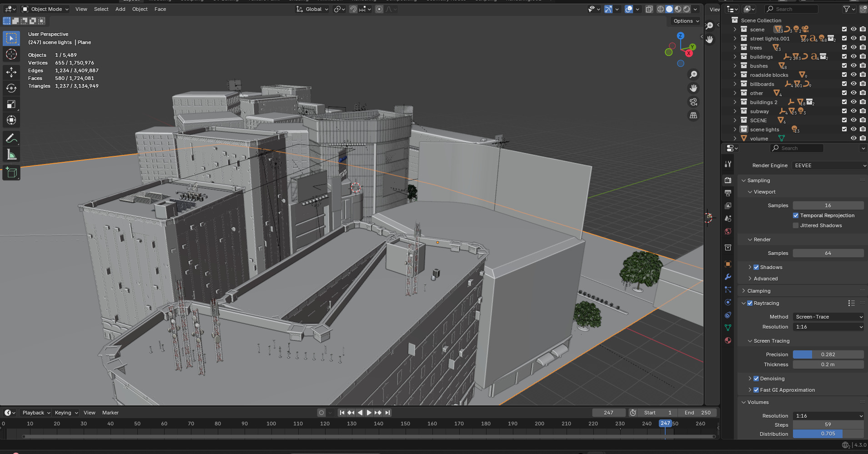
Task: Open the Tool properties tab
Action: coord(728,164)
